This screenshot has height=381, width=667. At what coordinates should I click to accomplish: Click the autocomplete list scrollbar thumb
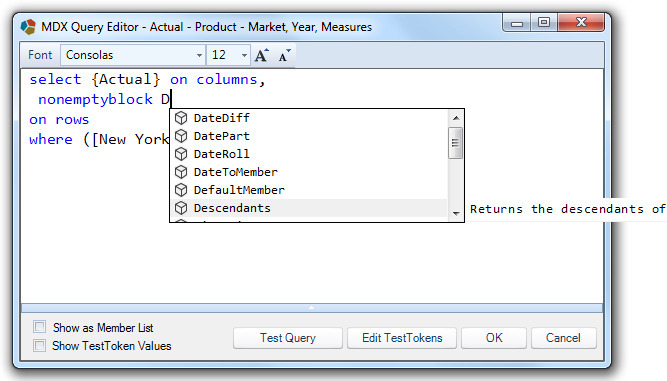tap(455, 143)
